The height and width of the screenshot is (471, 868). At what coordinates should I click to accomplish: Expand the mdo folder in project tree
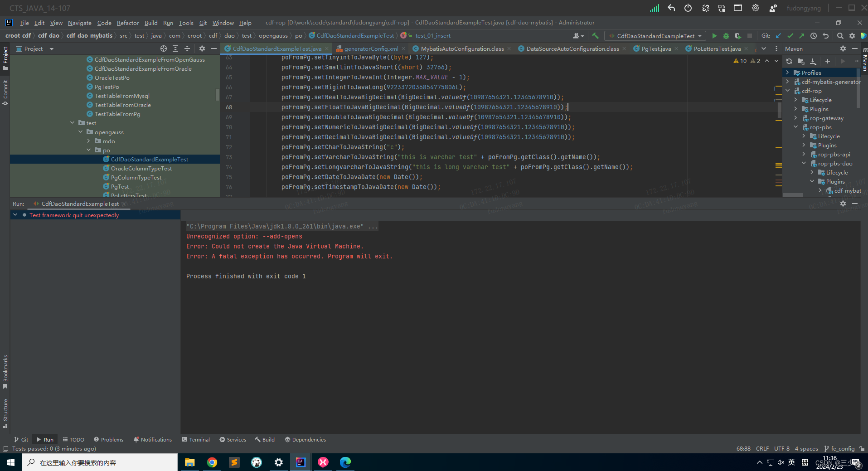[x=89, y=141]
